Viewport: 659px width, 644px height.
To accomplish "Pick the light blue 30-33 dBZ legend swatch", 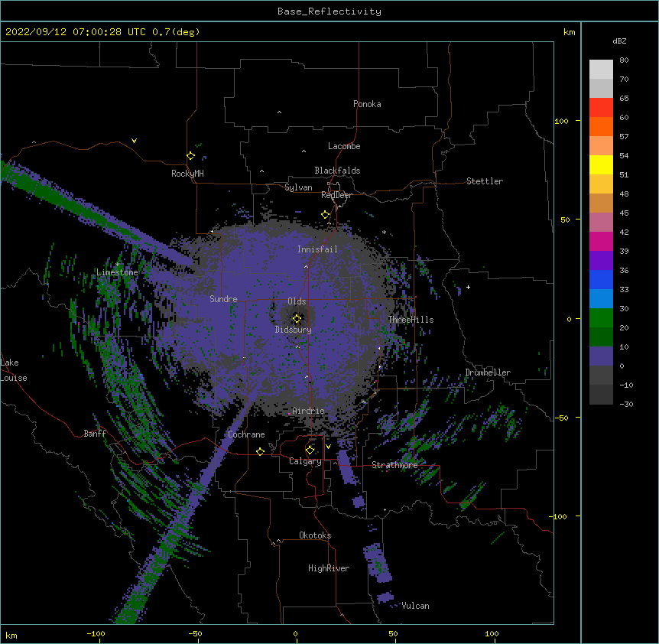I will pos(601,298).
